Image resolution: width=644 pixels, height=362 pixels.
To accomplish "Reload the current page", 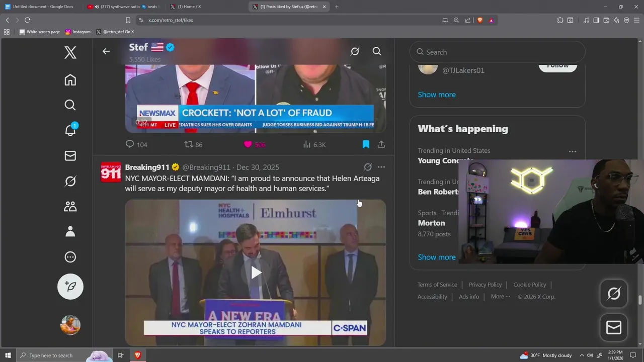I will point(27,20).
